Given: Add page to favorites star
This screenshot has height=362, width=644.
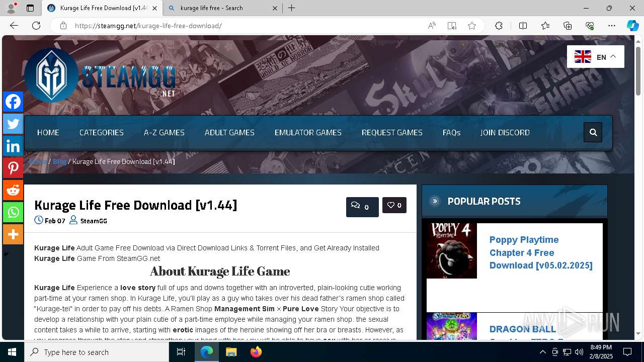Looking at the screenshot, I should (472, 26).
